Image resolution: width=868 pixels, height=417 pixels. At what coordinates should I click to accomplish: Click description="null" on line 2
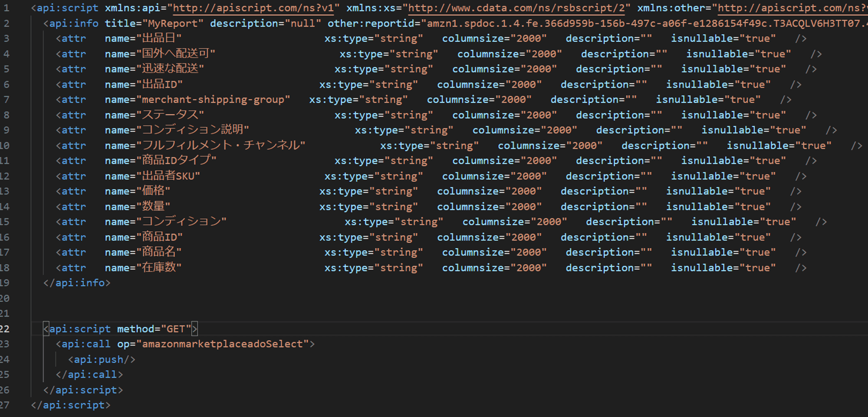266,23
